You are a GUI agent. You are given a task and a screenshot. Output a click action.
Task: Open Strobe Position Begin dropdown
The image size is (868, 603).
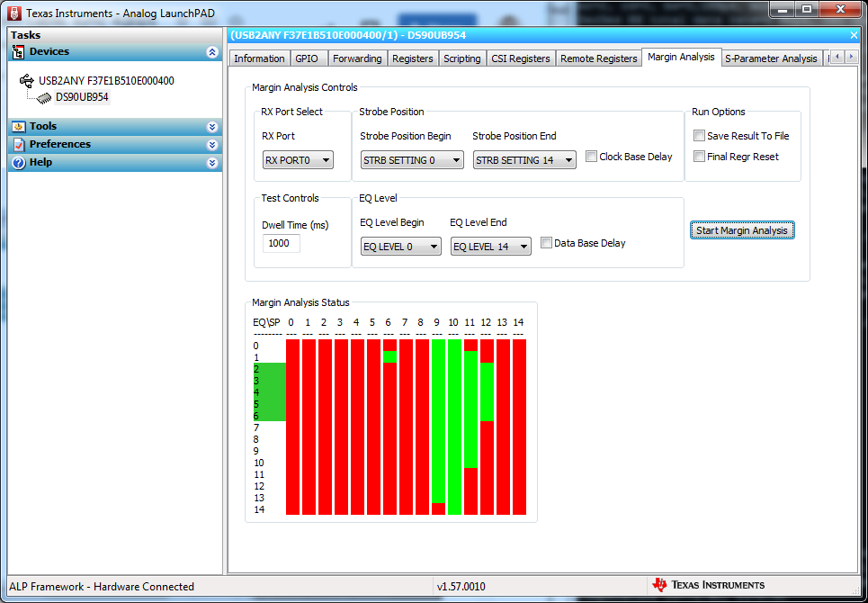point(412,160)
